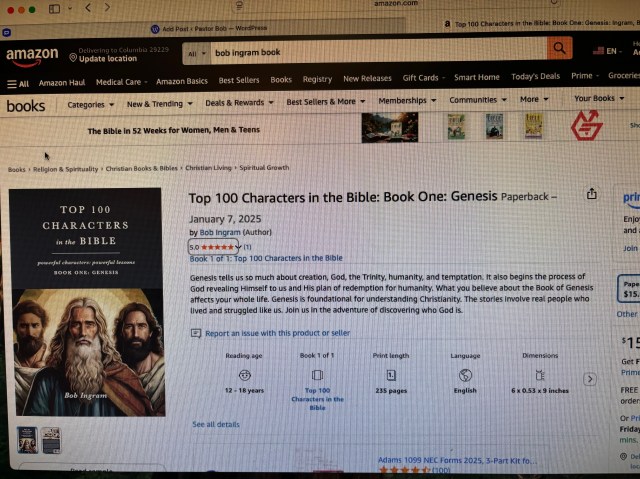Open the EN language selector
640x479 pixels.
pyautogui.click(x=607, y=51)
